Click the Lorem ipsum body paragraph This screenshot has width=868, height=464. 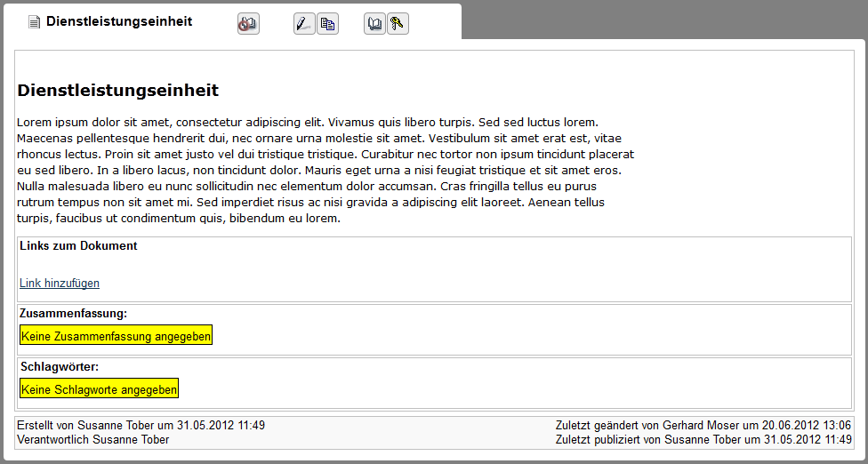[325, 170]
